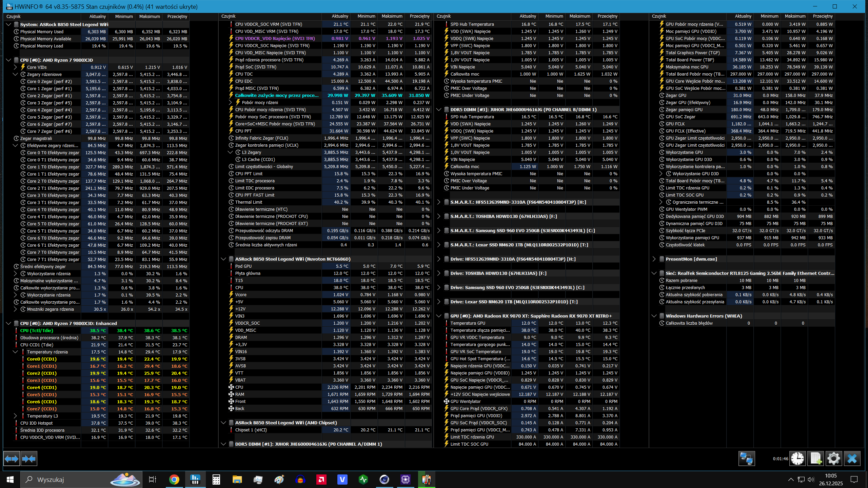This screenshot has width=868, height=488.
Task: Open the AMD Software taskbar icon
Action: [x=321, y=479]
